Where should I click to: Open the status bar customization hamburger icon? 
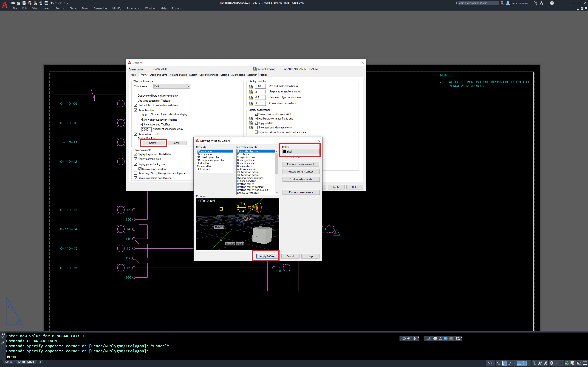(x=585, y=363)
